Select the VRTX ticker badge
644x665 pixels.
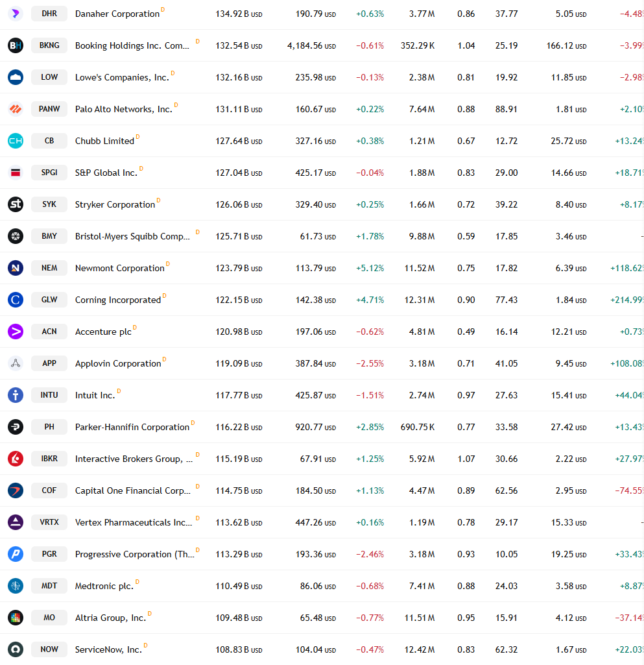(49, 522)
